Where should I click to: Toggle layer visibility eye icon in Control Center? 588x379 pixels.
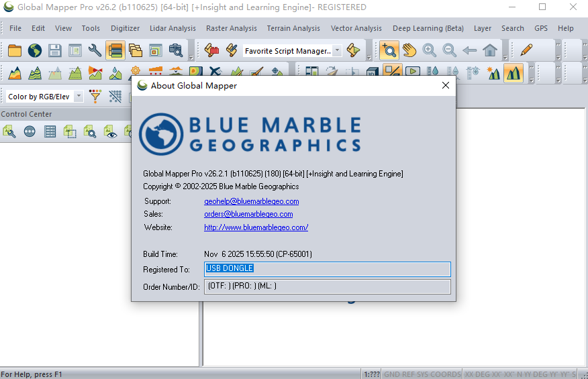pyautogui.click(x=110, y=131)
